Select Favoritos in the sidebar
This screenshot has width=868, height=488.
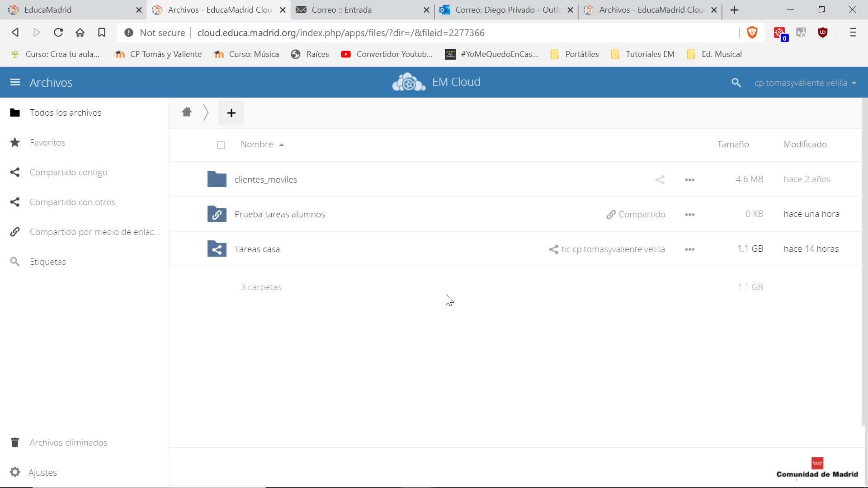[47, 142]
